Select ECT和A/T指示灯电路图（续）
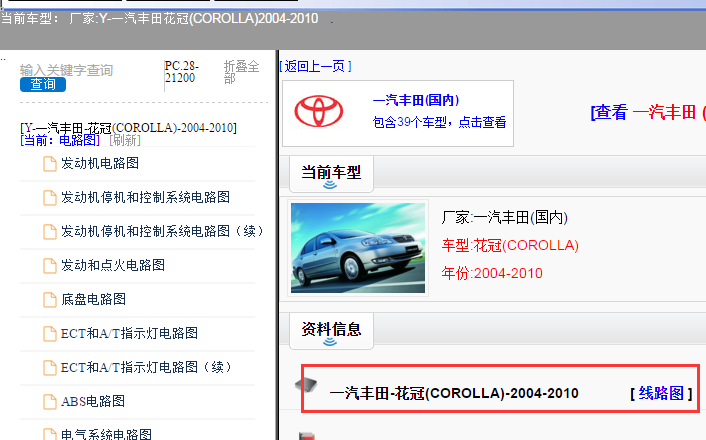 pos(146,367)
